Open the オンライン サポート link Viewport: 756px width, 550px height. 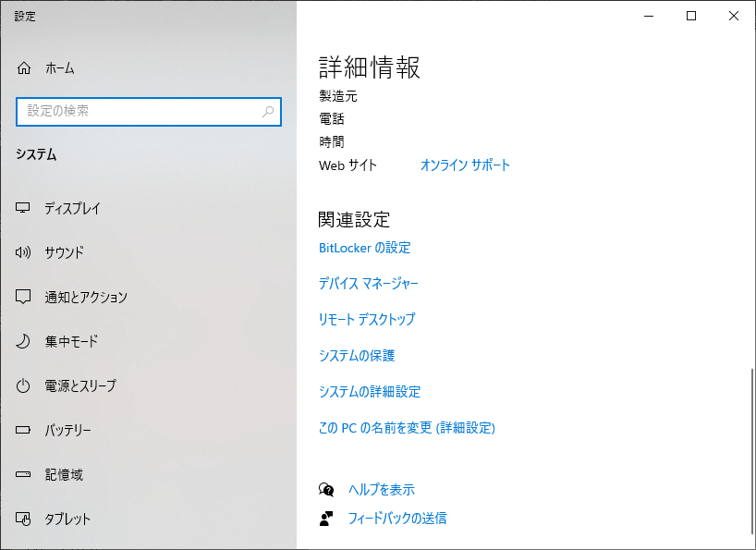[x=465, y=165]
